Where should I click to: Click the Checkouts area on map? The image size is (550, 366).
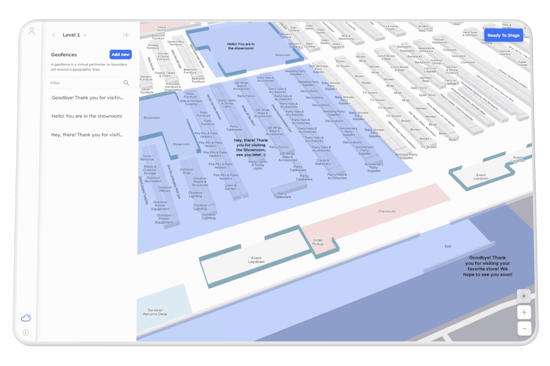tap(387, 211)
